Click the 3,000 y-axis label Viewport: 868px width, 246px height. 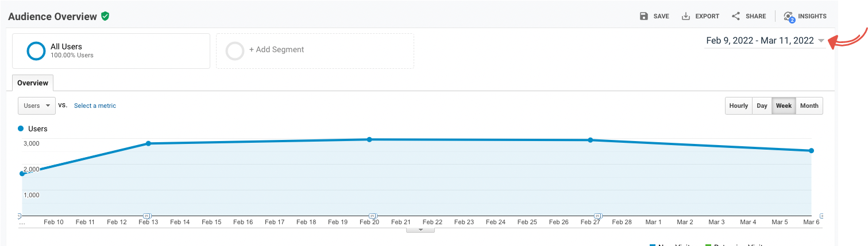31,143
